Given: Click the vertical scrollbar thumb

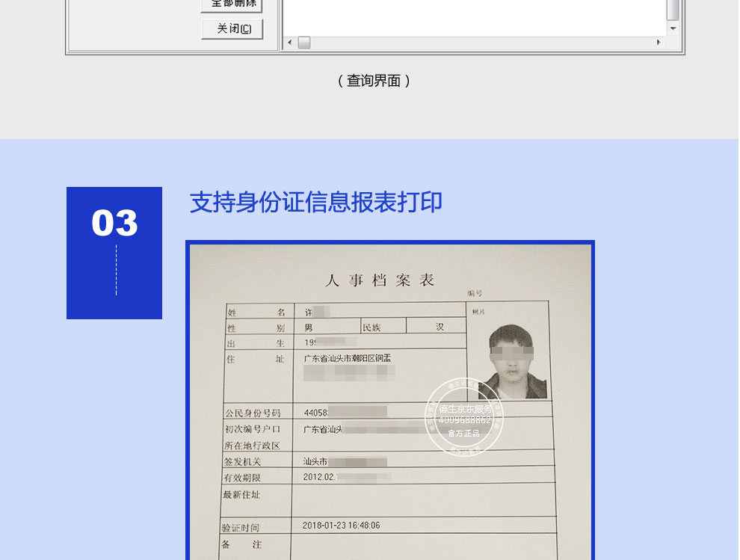Looking at the screenshot, I should (x=673, y=9).
